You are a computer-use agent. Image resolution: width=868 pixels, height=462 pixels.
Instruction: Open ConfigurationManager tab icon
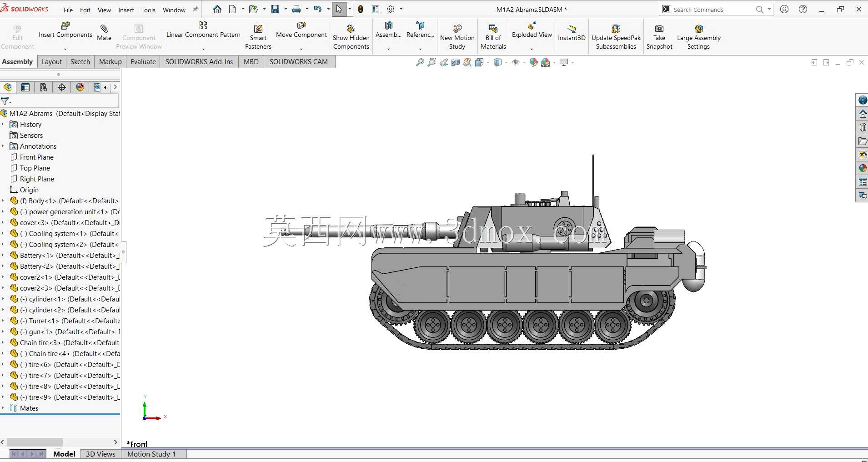pyautogui.click(x=44, y=87)
